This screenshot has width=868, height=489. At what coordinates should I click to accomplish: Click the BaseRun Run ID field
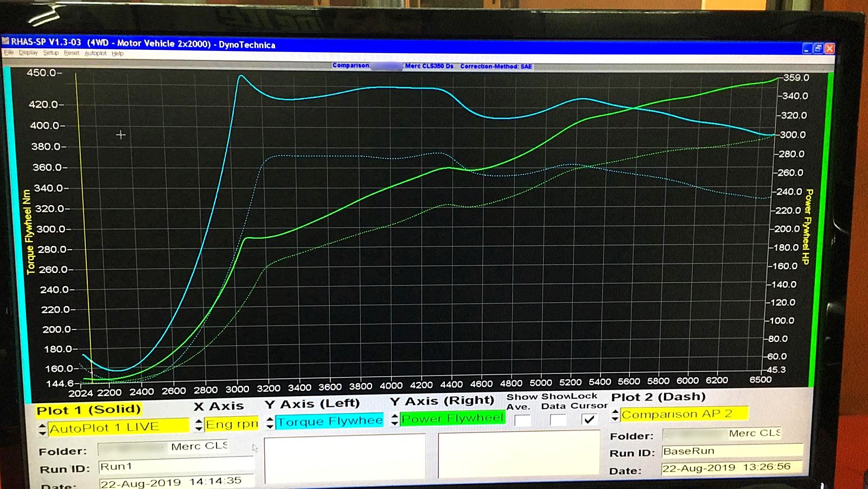click(x=732, y=451)
